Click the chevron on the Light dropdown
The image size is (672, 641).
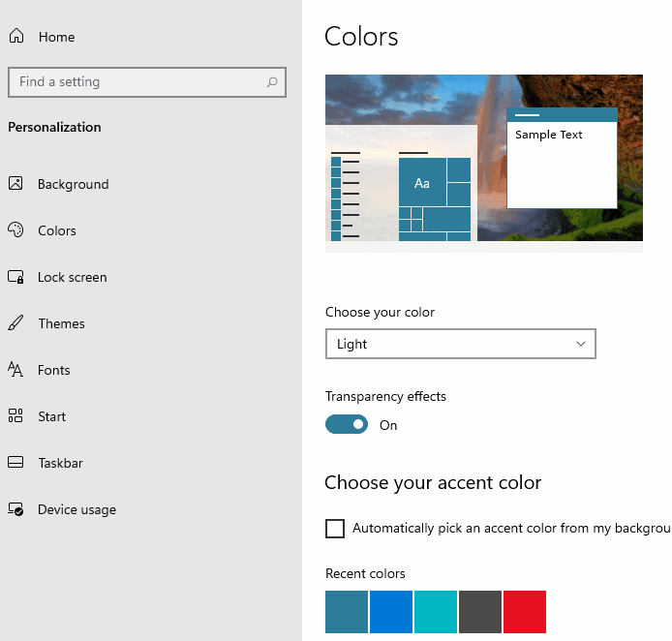(x=581, y=344)
